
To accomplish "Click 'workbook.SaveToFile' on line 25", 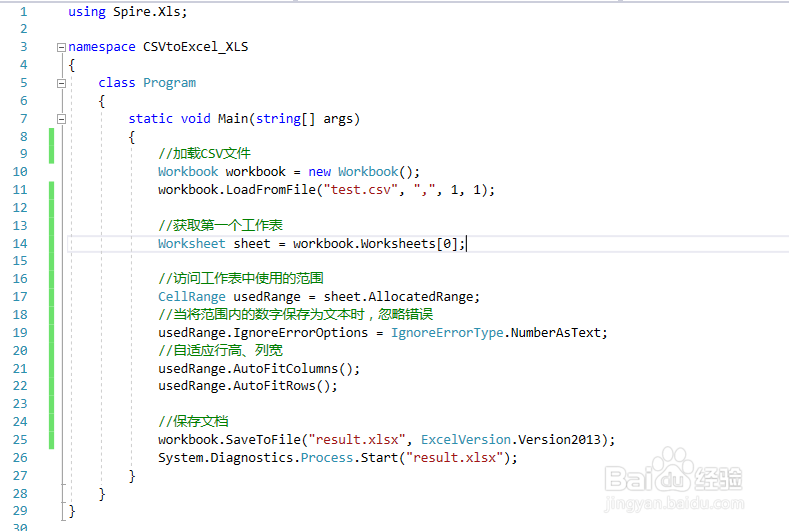I will click(229, 440).
